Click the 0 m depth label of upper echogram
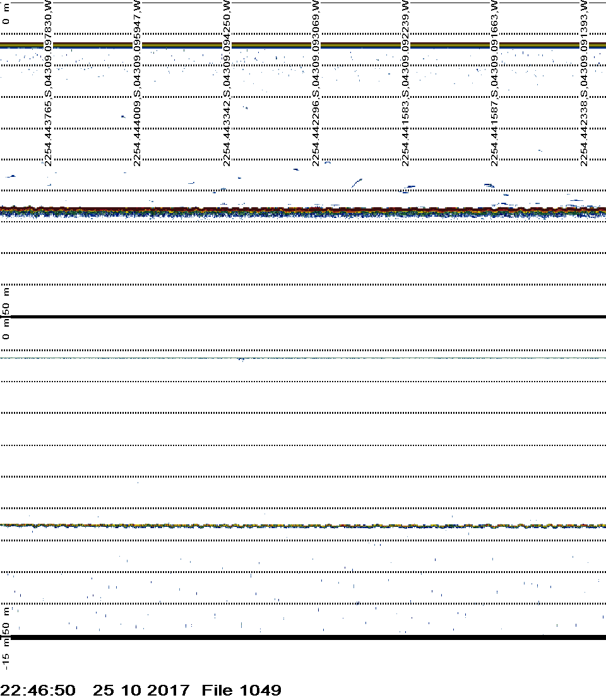 6,18
